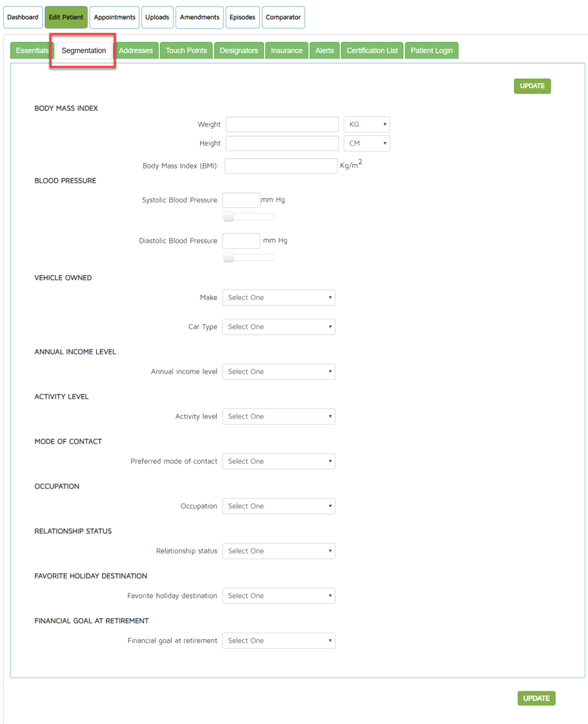Expand the Car Type dropdown
Viewport: 588px width, 724px height.
coord(278,327)
